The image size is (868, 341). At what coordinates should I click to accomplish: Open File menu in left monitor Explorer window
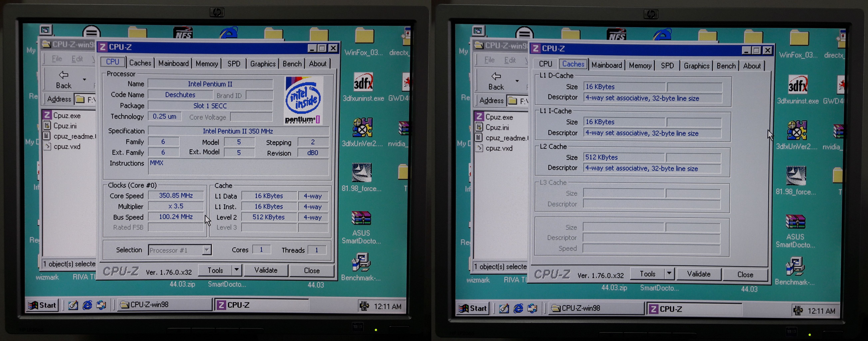pos(57,59)
